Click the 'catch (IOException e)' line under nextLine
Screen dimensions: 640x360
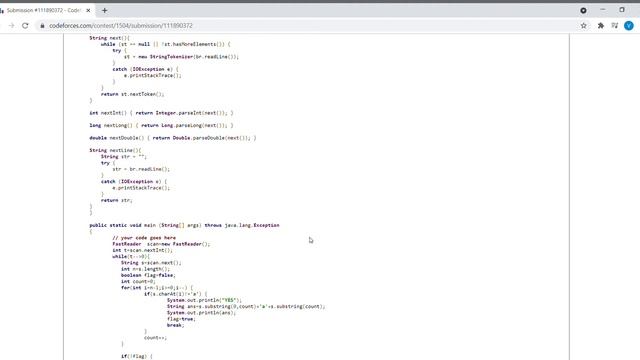tap(134, 182)
